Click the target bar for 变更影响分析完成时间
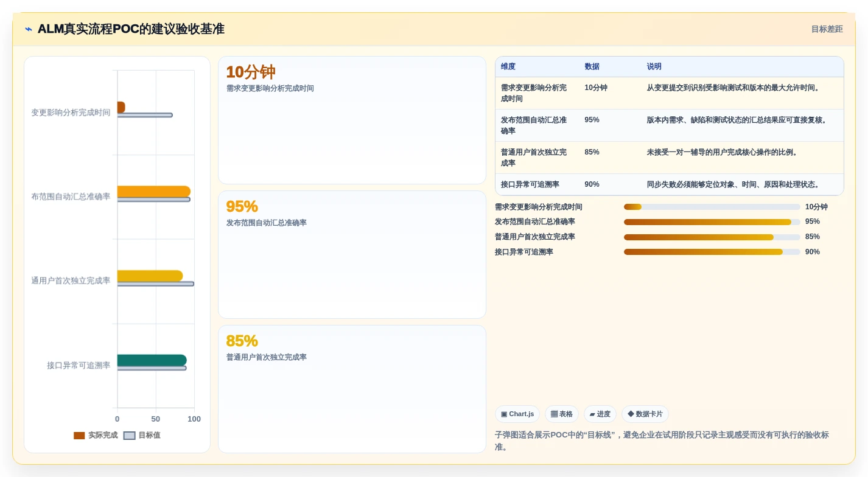868x477 pixels. pyautogui.click(x=145, y=115)
